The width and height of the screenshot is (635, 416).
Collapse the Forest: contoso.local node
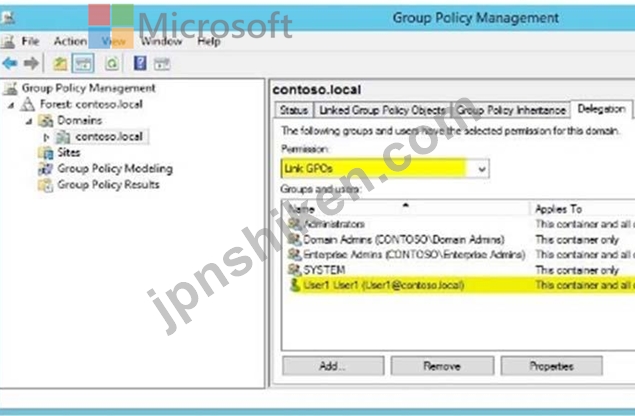[x=11, y=105]
